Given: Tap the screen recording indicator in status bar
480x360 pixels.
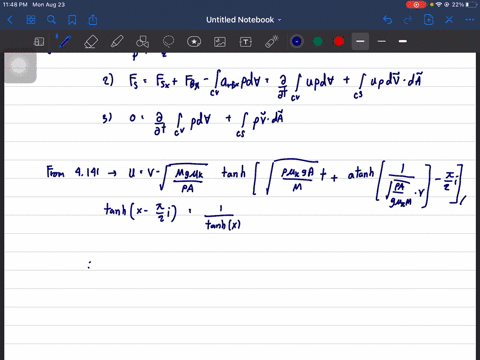Looking at the screenshot, I should [x=416, y=5].
